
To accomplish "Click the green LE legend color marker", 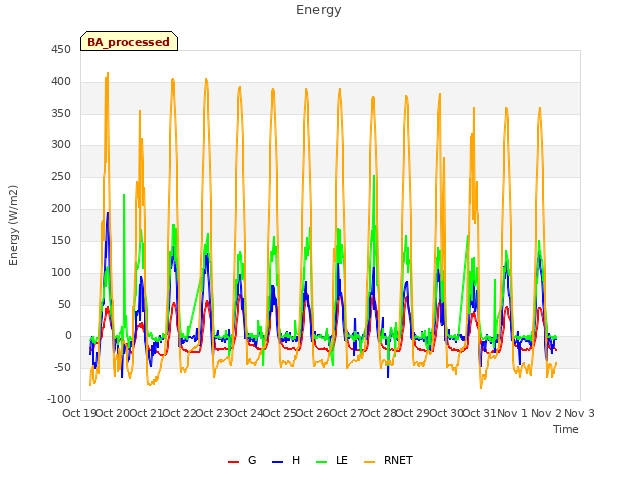I will 322,462.
